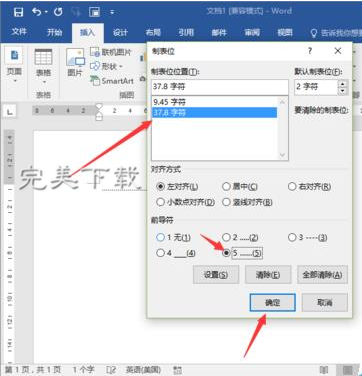Confirm with the 确定 button
The width and height of the screenshot is (362, 376).
(x=273, y=303)
